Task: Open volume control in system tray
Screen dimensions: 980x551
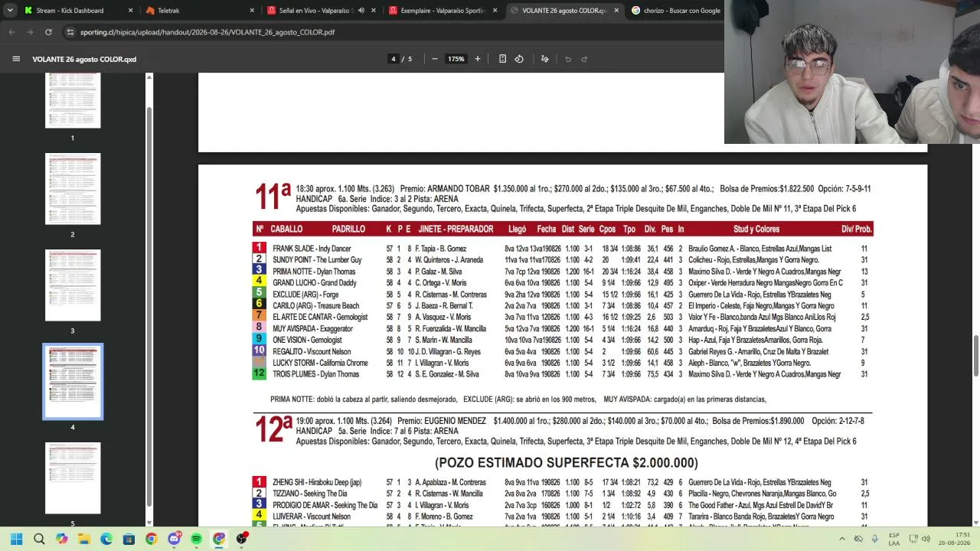Action: (926, 539)
